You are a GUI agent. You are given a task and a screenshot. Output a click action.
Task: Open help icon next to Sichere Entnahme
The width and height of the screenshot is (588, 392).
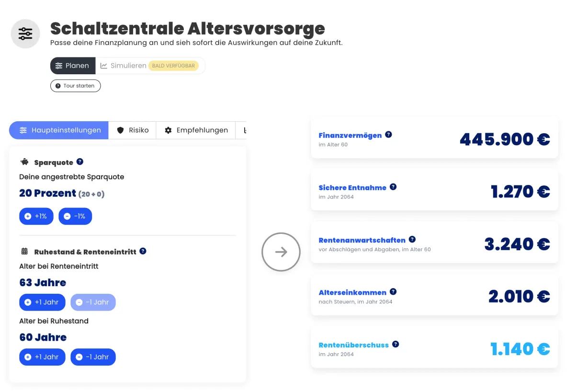393,187
